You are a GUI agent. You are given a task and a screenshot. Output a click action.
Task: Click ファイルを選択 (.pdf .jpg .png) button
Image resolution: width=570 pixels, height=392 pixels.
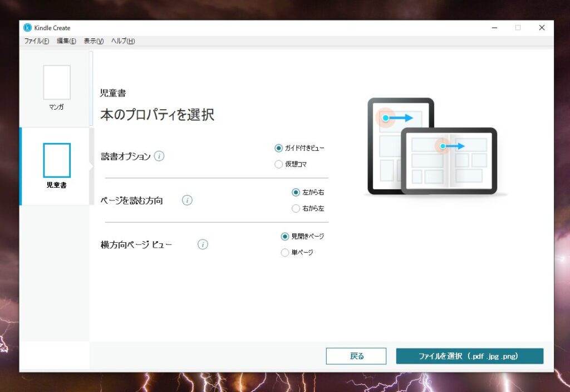tap(470, 356)
